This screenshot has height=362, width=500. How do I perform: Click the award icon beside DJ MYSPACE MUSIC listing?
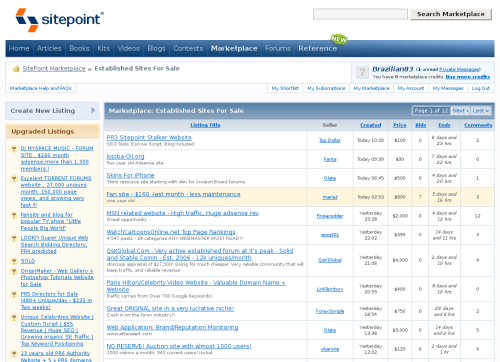pos(14,149)
